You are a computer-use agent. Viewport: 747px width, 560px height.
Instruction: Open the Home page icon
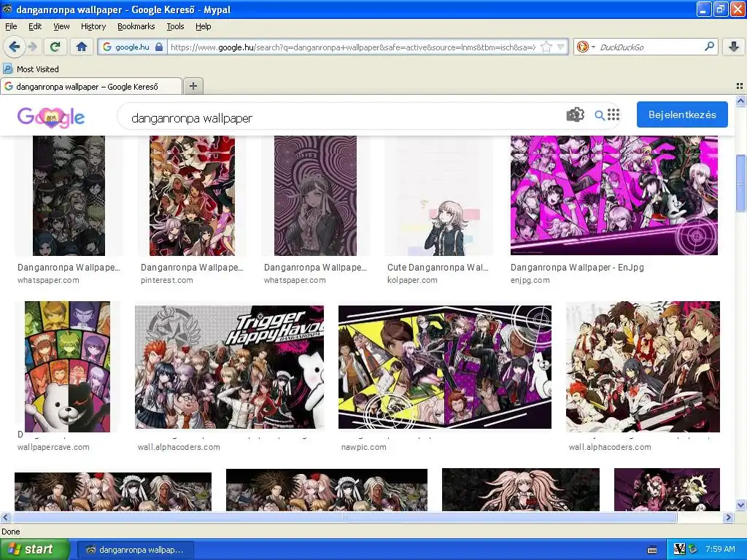(82, 47)
